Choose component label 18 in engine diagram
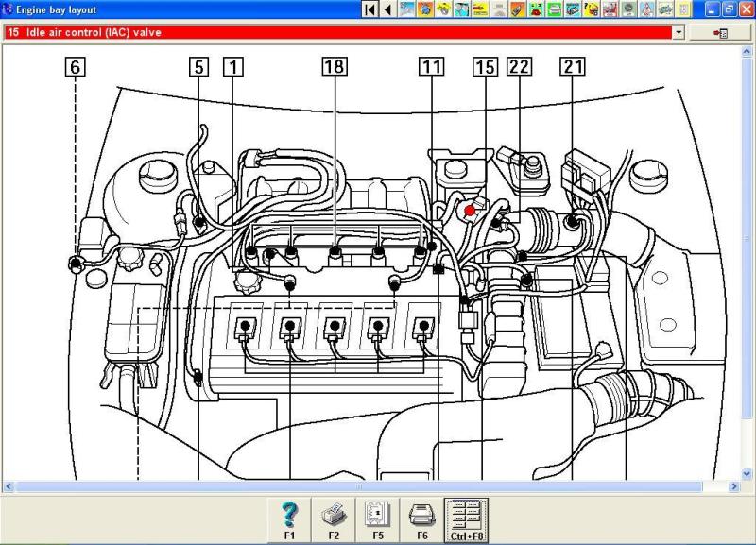756x545 pixels. (334, 66)
